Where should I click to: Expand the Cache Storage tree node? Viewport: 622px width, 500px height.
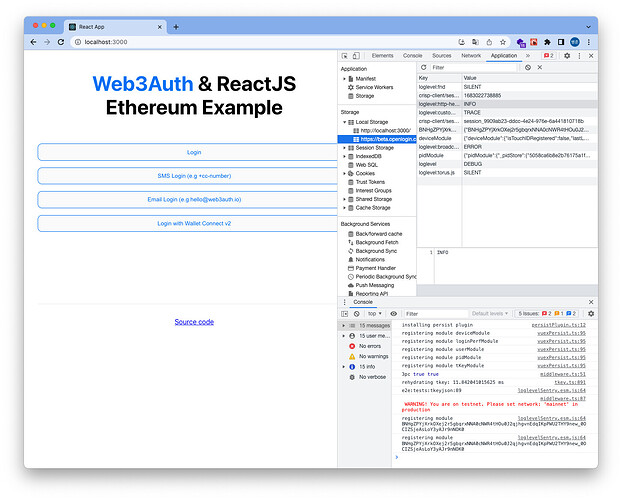344,208
